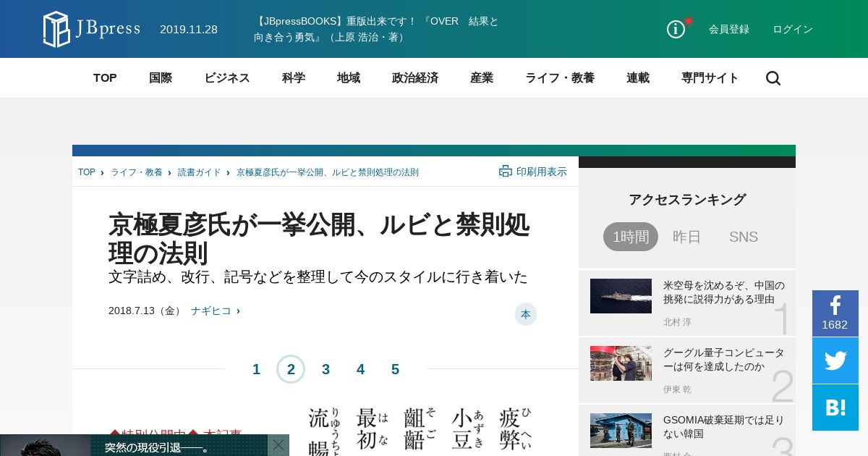The width and height of the screenshot is (868, 456).
Task: Open the search magnifier icon
Action: coord(773,78)
